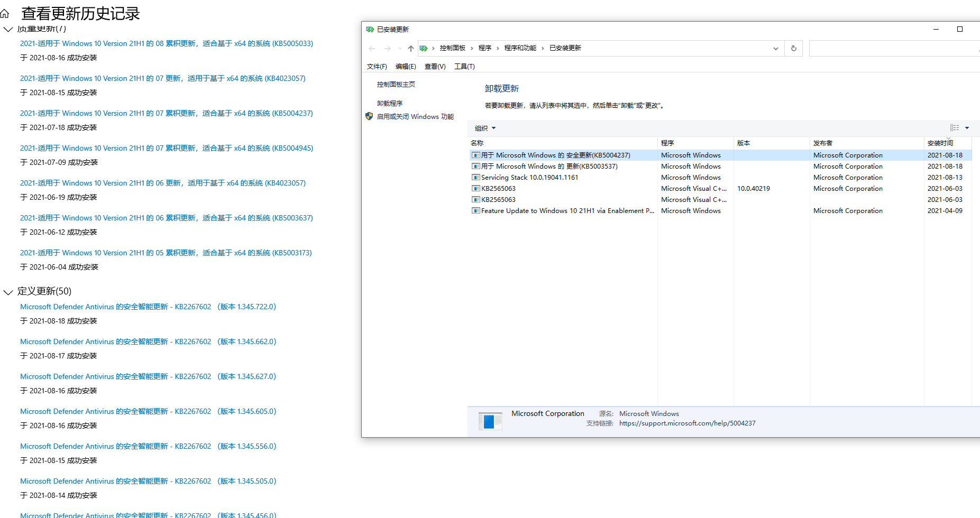Select the security update KB5004237 row
The image size is (980, 518).
pyautogui.click(x=720, y=155)
